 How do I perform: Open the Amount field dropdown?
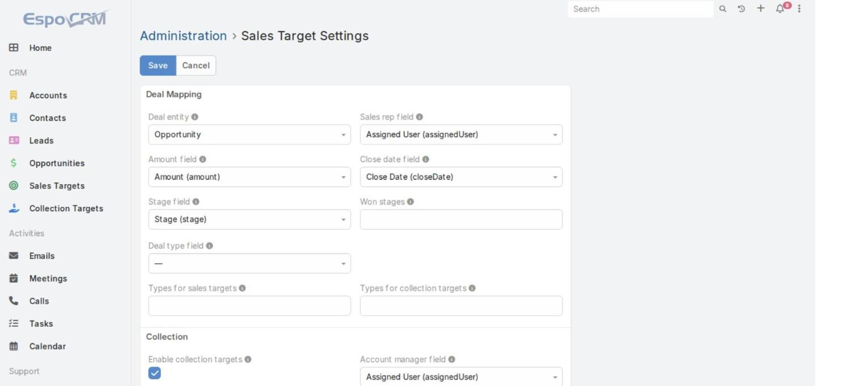tap(250, 177)
